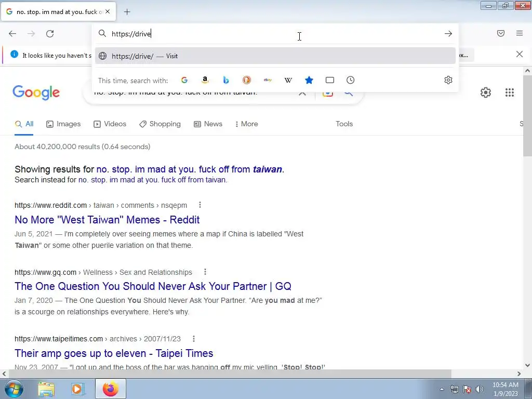The width and height of the screenshot is (532, 399).
Task: Search this time with Amazon icon
Action: tap(205, 80)
